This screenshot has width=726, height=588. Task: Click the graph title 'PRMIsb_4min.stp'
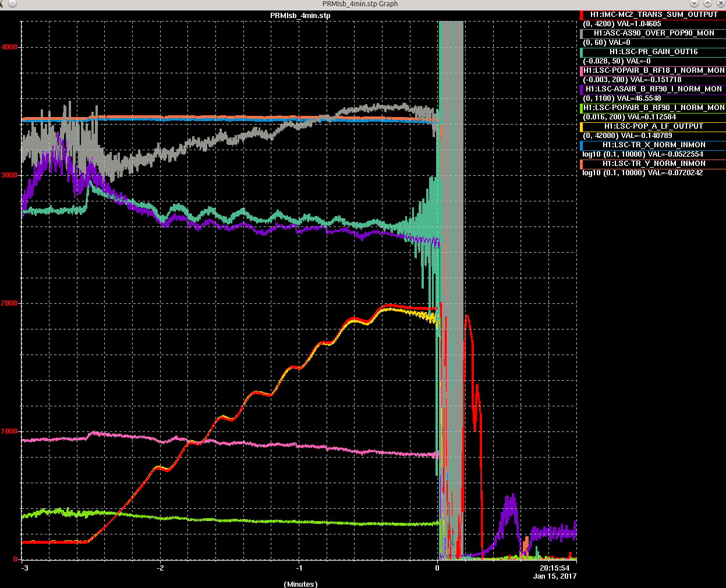300,16
